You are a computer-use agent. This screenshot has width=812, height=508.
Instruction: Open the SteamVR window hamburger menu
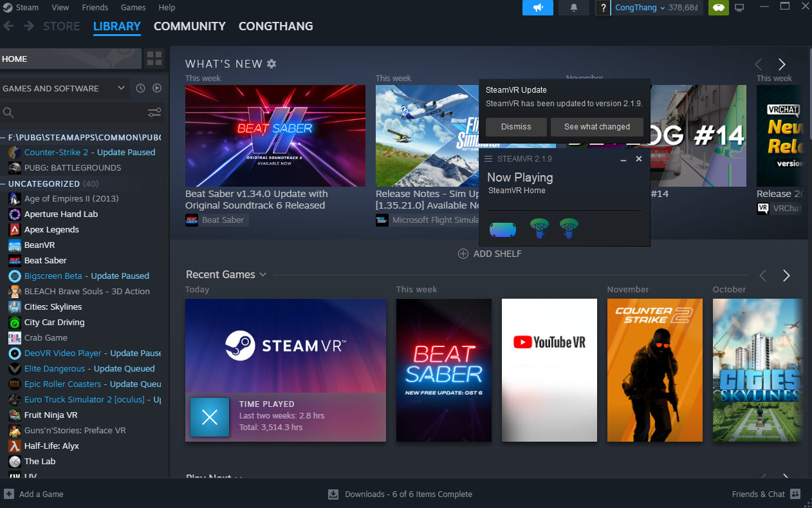(488, 159)
